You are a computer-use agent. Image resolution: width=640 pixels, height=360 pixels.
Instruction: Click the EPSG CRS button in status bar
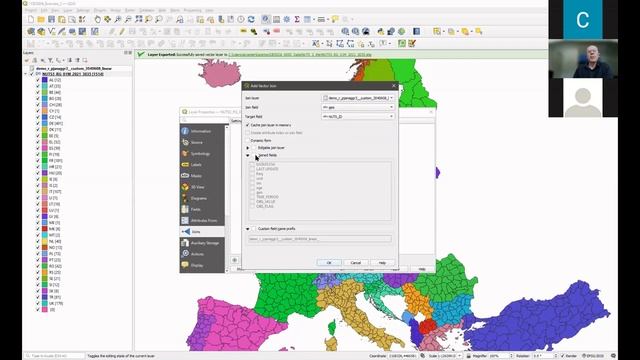tap(593, 356)
